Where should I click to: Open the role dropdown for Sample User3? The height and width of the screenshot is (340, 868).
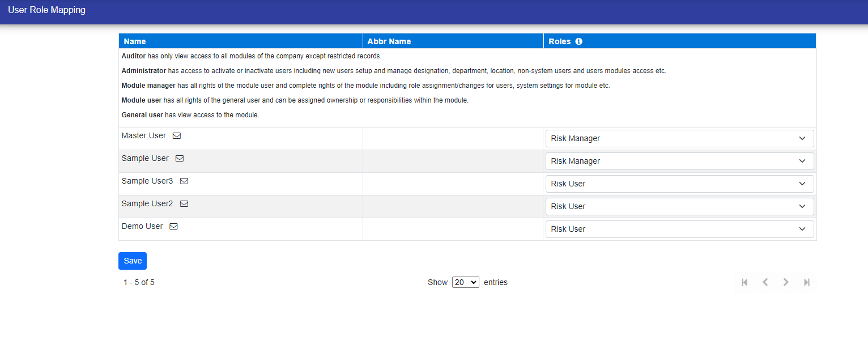coord(679,184)
